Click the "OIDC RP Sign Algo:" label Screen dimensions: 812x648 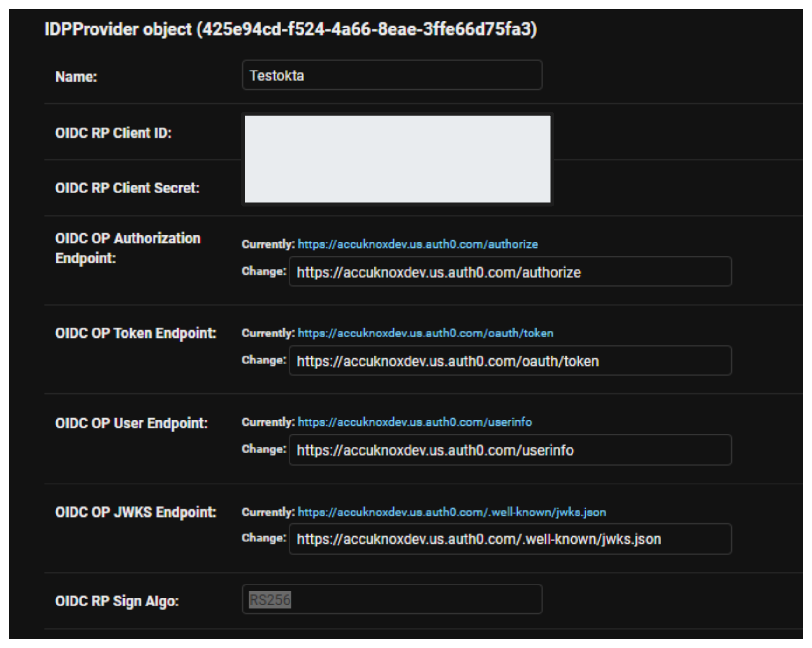pos(117,601)
